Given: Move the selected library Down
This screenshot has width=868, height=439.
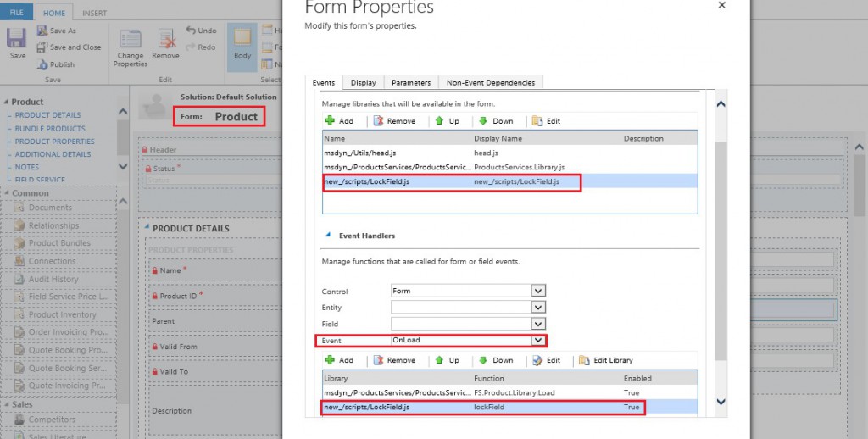Looking at the screenshot, I should [495, 120].
